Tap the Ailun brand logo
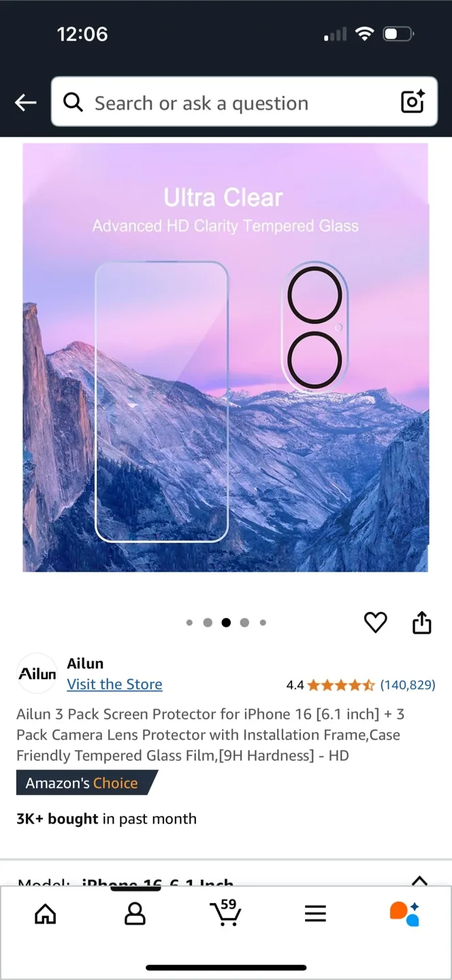 (x=37, y=673)
